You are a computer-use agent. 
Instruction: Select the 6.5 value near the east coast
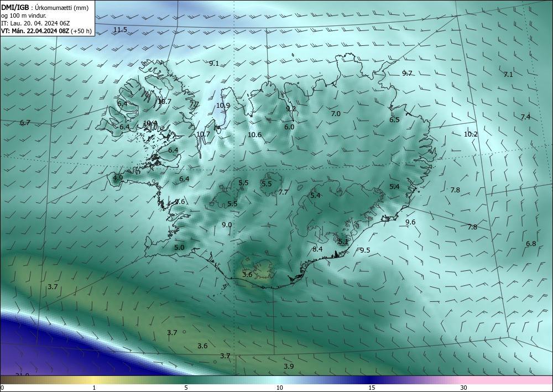394,119
